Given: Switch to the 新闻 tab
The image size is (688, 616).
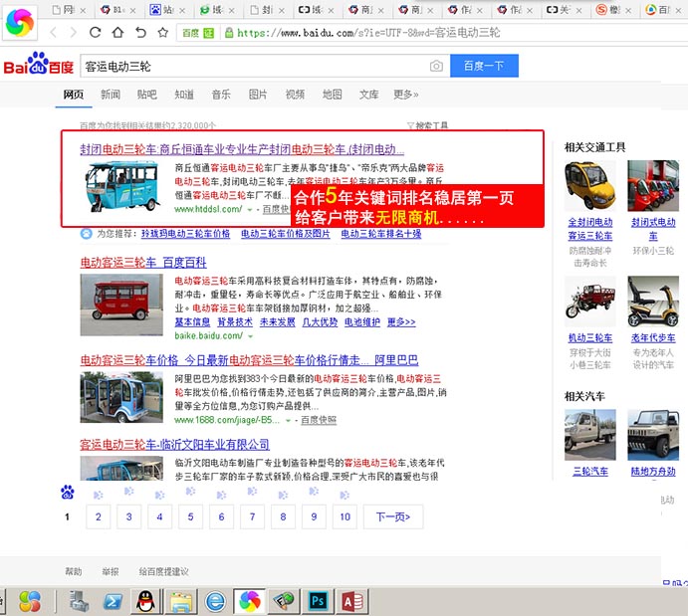Looking at the screenshot, I should pos(111,95).
